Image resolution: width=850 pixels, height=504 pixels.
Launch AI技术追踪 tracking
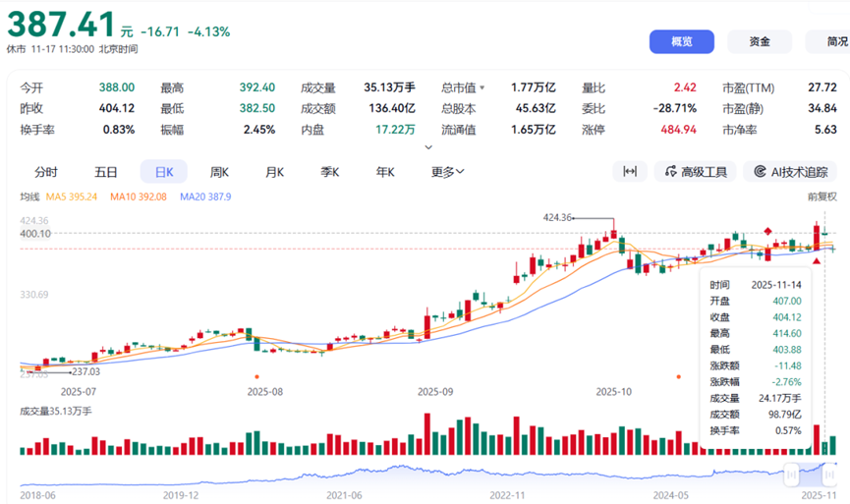click(x=790, y=172)
